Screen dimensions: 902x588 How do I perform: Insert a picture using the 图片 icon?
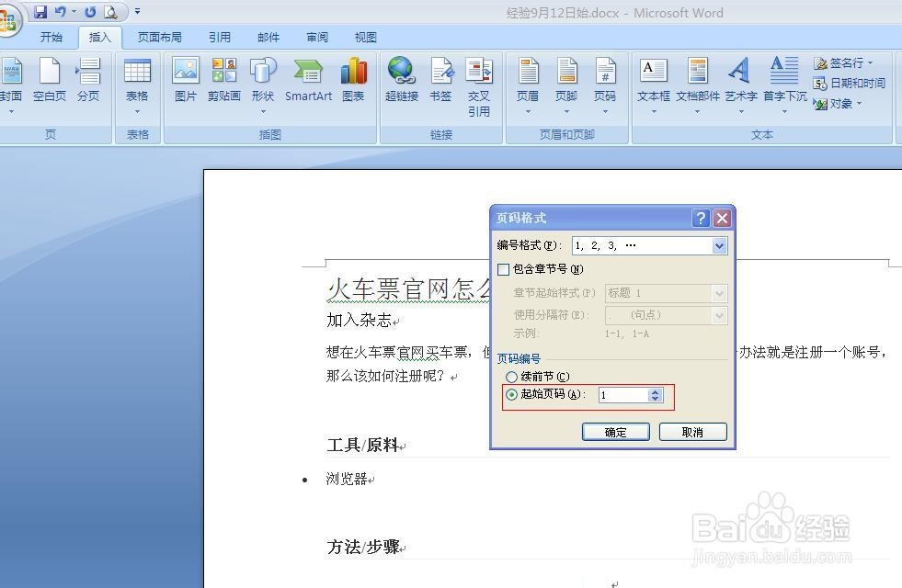click(x=186, y=81)
